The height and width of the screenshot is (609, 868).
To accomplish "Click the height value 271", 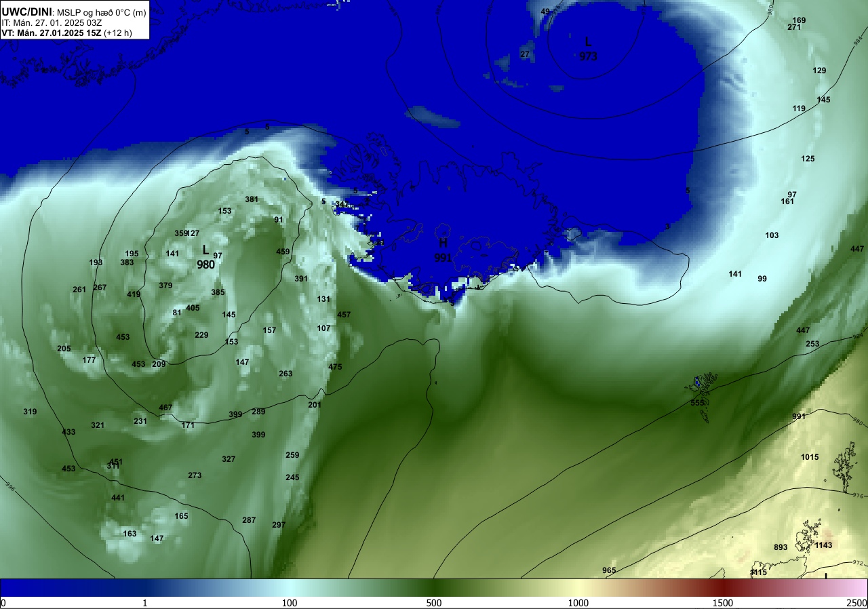I will [x=794, y=27].
